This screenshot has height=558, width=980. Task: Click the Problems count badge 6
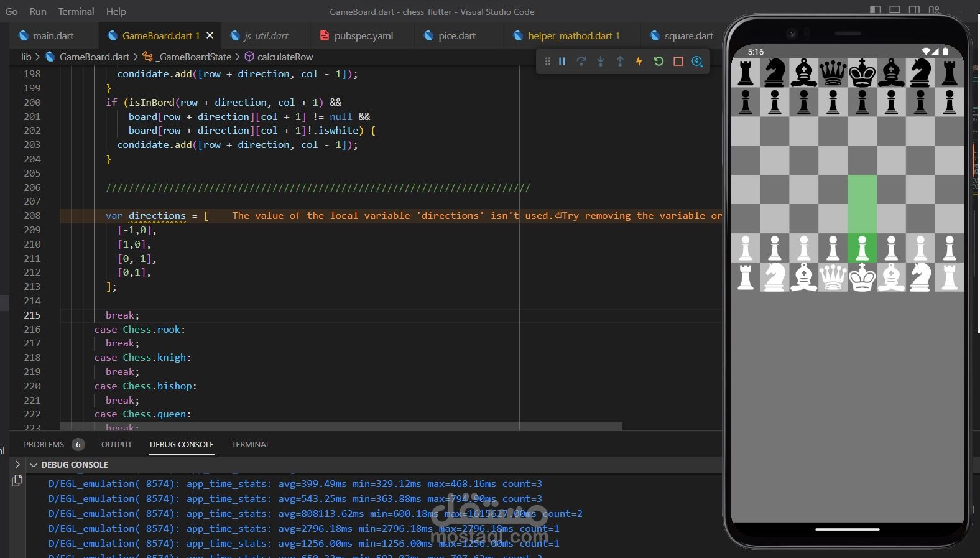[x=78, y=444]
